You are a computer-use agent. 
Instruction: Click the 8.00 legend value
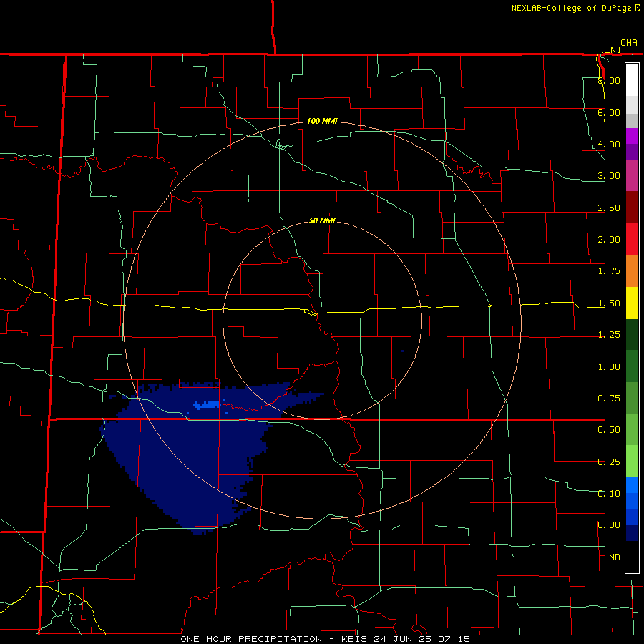[x=609, y=80]
